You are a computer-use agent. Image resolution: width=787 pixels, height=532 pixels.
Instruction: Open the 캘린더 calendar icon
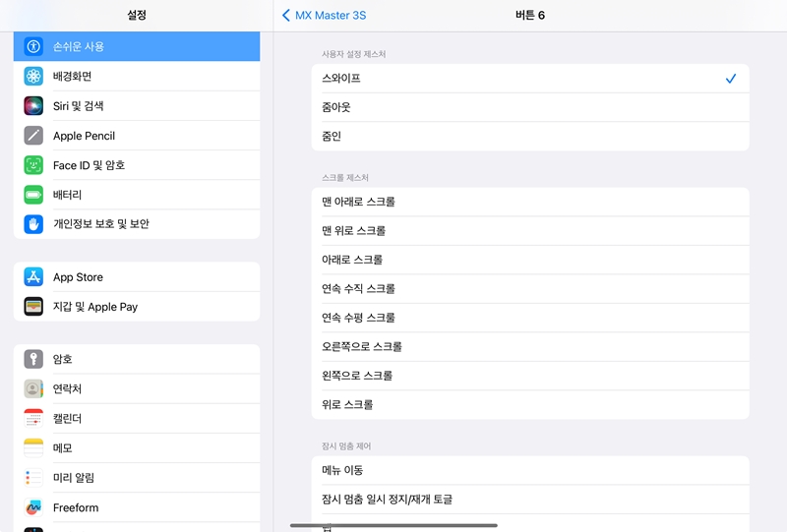[x=33, y=419]
